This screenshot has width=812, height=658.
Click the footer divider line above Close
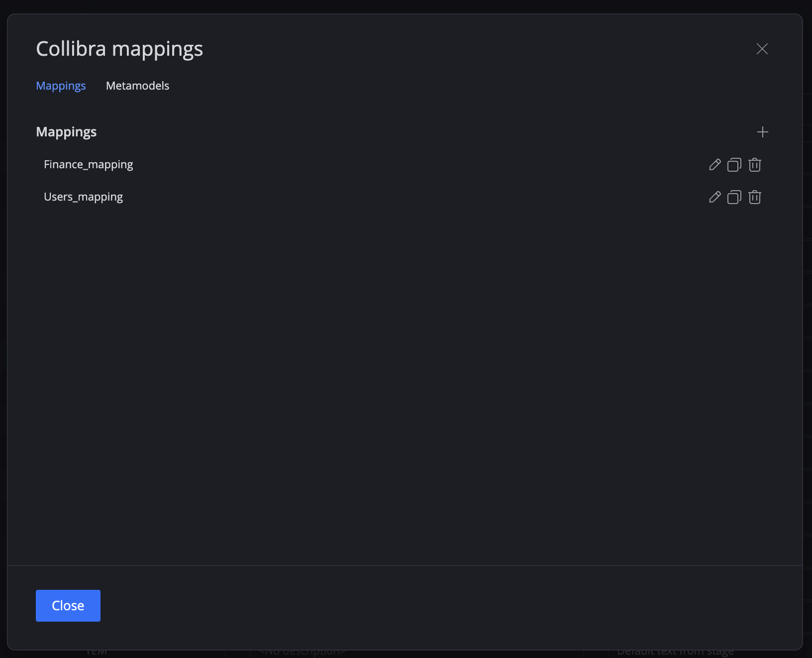[x=405, y=565]
